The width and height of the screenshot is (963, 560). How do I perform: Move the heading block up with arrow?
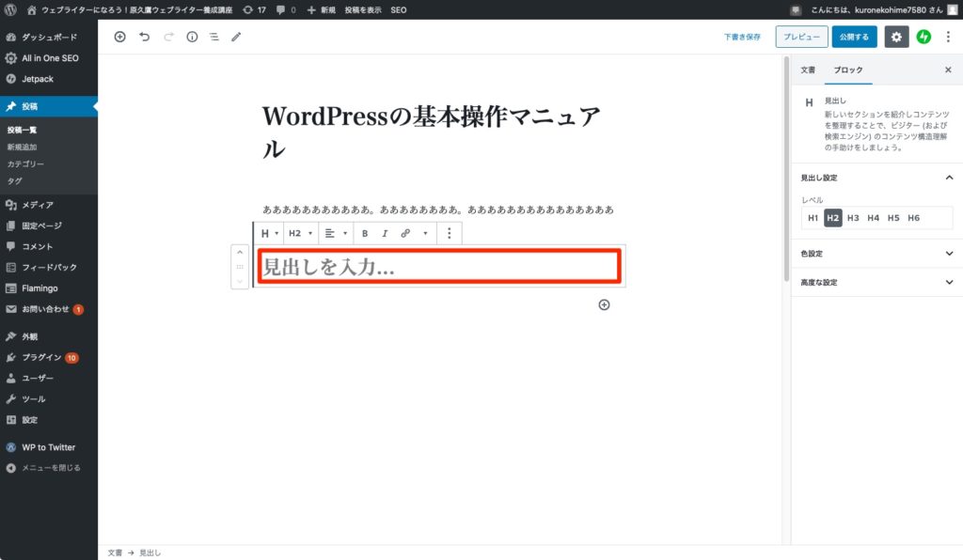[x=240, y=252]
